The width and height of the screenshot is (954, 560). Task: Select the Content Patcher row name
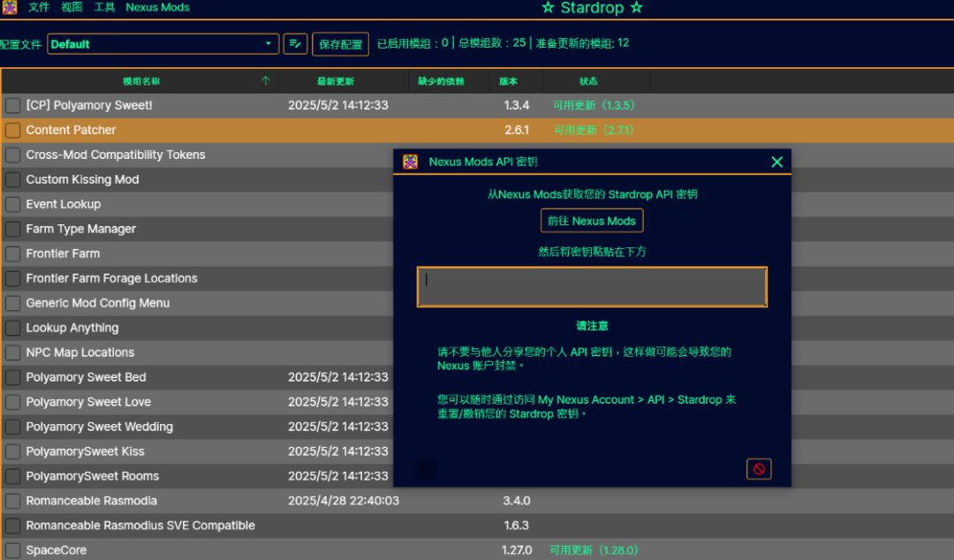(x=71, y=130)
